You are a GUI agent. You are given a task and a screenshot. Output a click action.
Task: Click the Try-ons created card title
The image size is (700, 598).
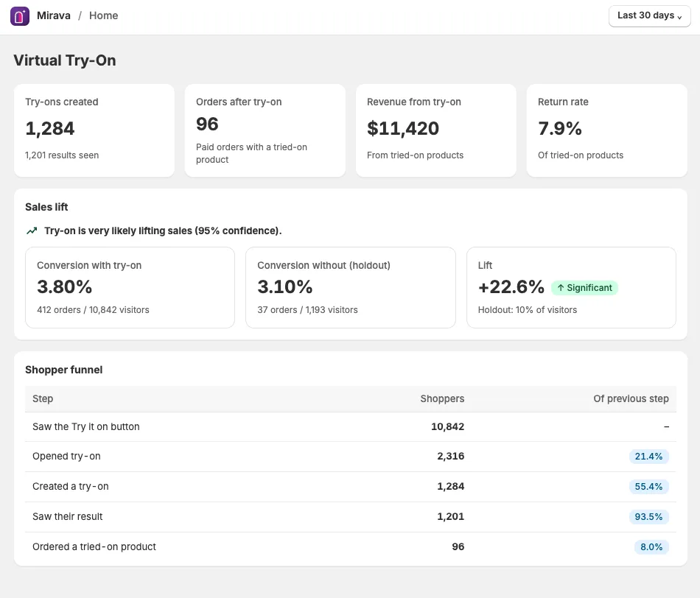click(62, 102)
